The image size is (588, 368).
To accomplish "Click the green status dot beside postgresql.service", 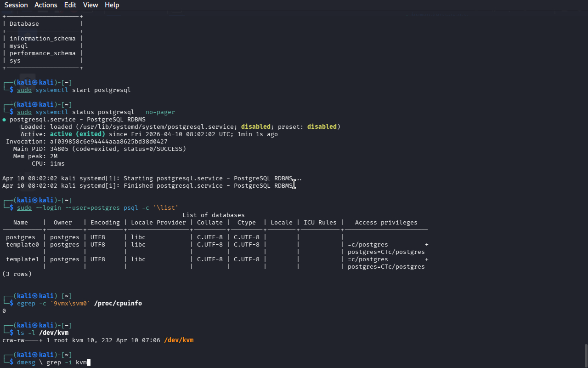I will point(4,120).
